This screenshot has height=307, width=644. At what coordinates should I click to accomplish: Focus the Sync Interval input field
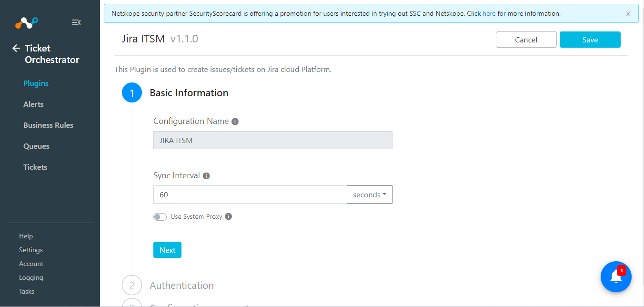coord(250,194)
